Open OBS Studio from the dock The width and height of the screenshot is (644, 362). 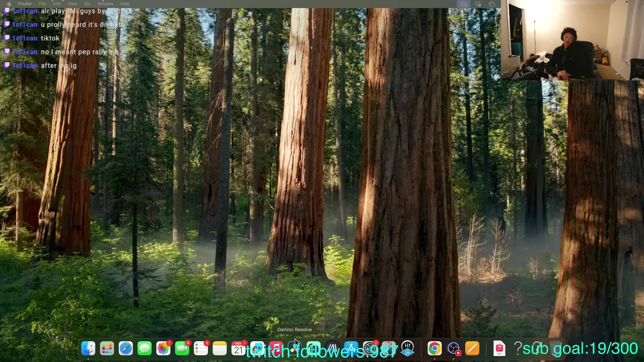453,348
